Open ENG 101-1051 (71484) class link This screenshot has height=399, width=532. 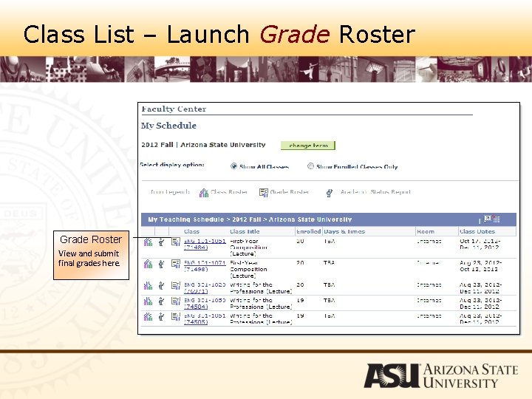click(x=205, y=245)
